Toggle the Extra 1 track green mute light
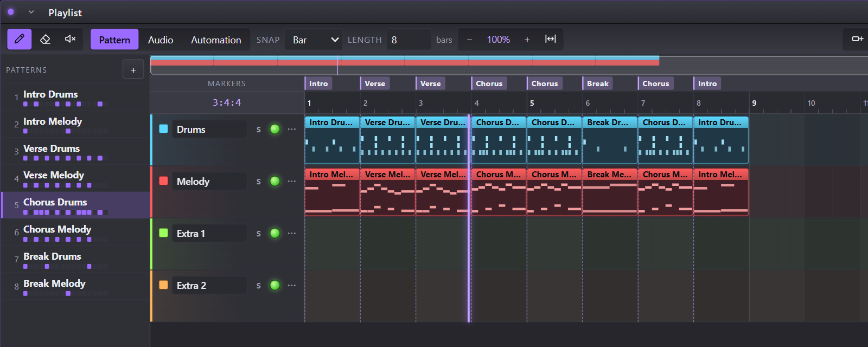 [x=275, y=233]
